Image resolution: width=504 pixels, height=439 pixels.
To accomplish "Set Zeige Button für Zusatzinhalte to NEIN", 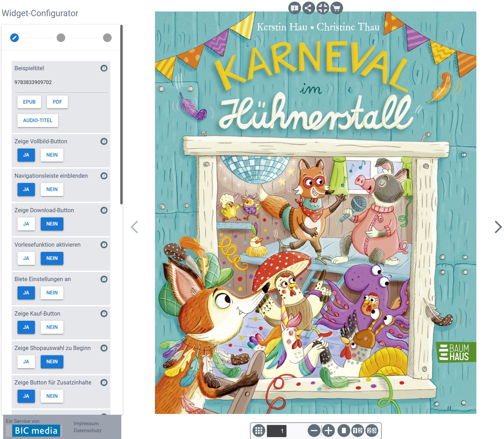I will coord(52,396).
